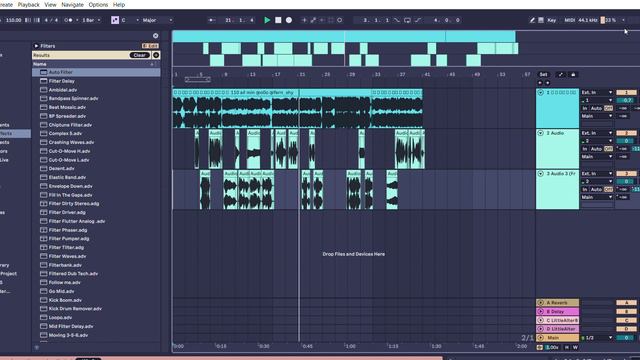
Task: Adjust track 1 volume value 0.7
Action: coord(626,100)
